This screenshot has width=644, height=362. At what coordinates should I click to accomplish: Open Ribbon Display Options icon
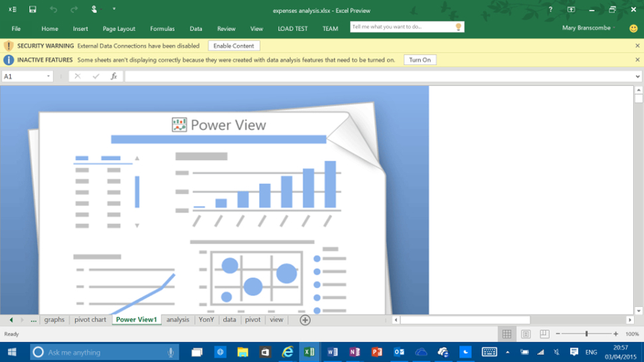point(571,9)
